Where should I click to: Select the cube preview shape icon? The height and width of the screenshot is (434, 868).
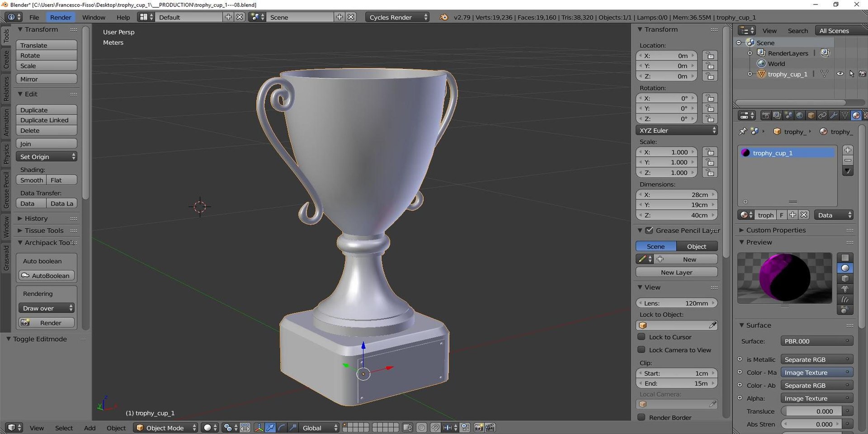click(845, 278)
